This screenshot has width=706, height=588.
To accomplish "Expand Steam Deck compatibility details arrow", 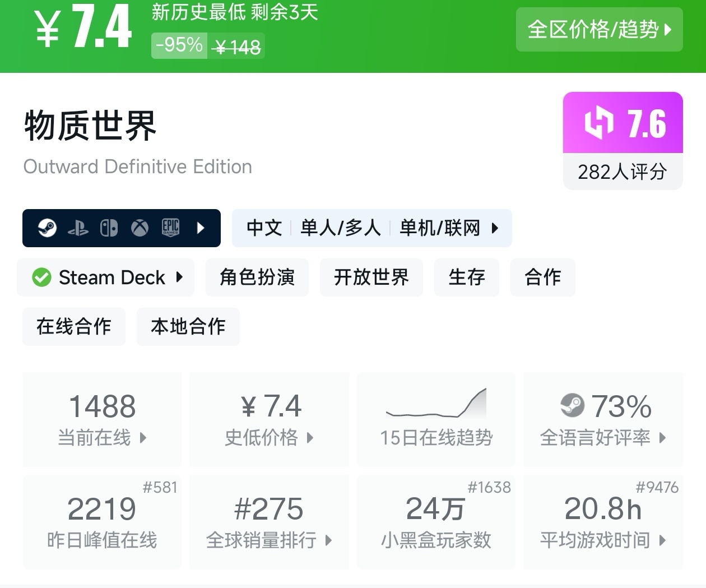I will tap(179, 277).
